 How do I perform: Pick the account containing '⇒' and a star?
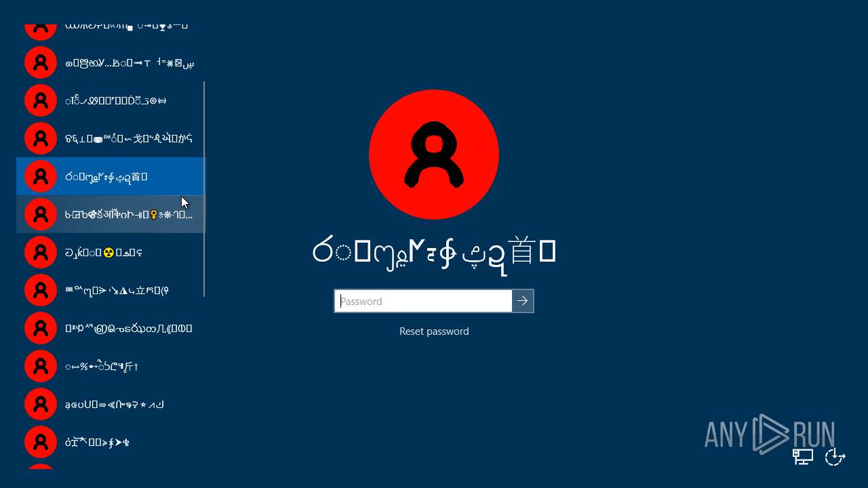(111, 404)
